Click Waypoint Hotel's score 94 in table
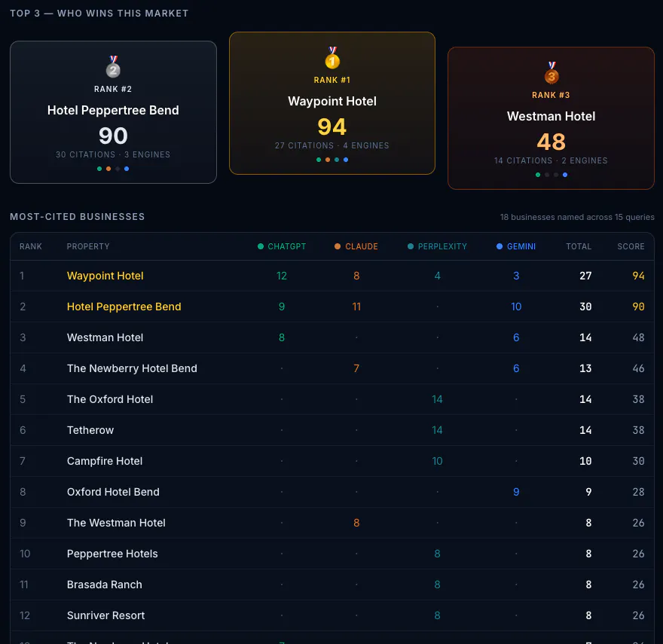The width and height of the screenshot is (663, 644). [638, 276]
